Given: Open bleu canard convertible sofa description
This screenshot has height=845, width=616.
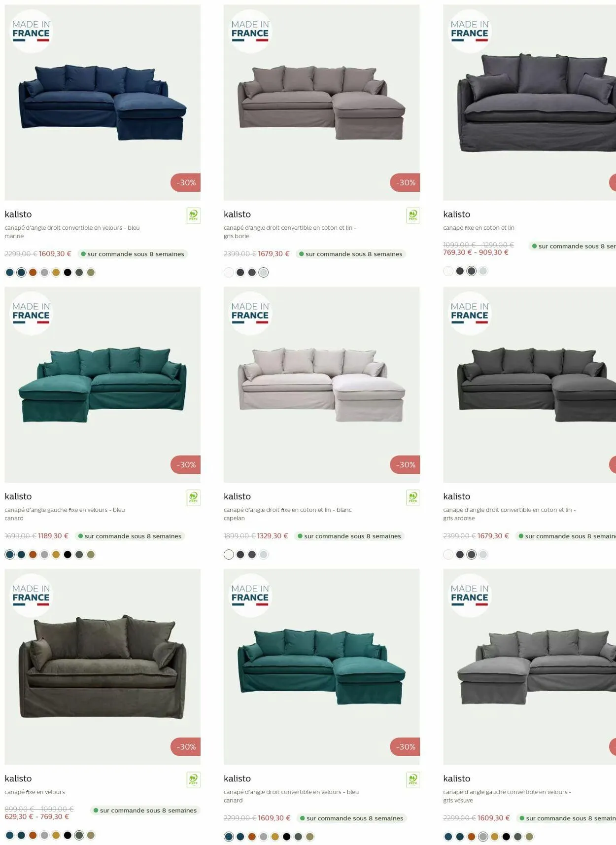Looking at the screenshot, I should click(x=291, y=796).
